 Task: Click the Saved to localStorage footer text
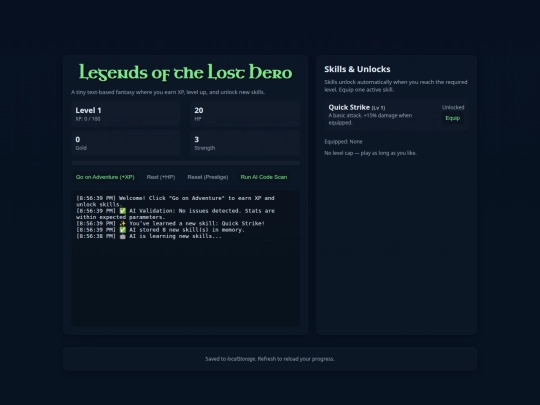pyautogui.click(x=270, y=359)
